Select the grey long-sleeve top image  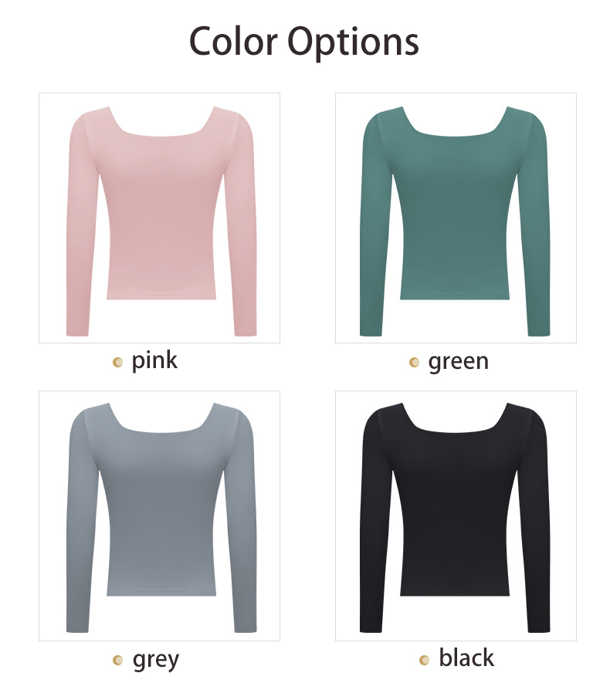(x=159, y=516)
